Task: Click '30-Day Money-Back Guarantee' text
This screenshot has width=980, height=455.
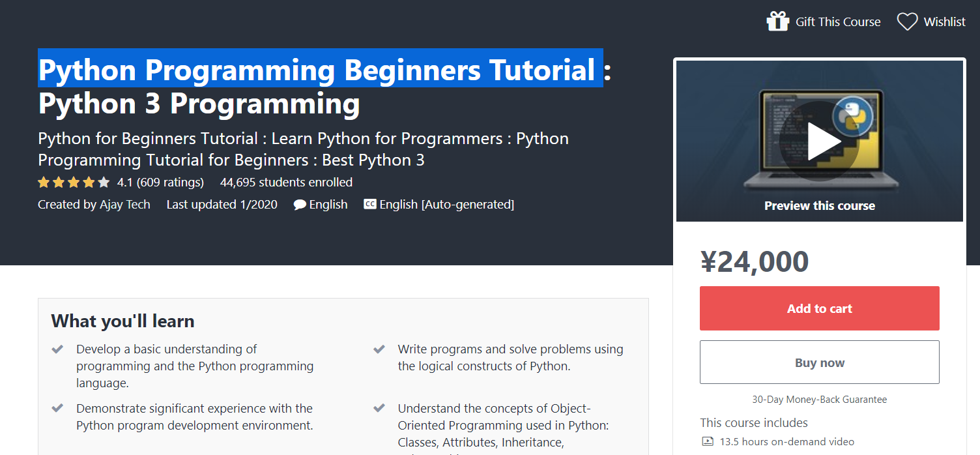Action: (820, 400)
